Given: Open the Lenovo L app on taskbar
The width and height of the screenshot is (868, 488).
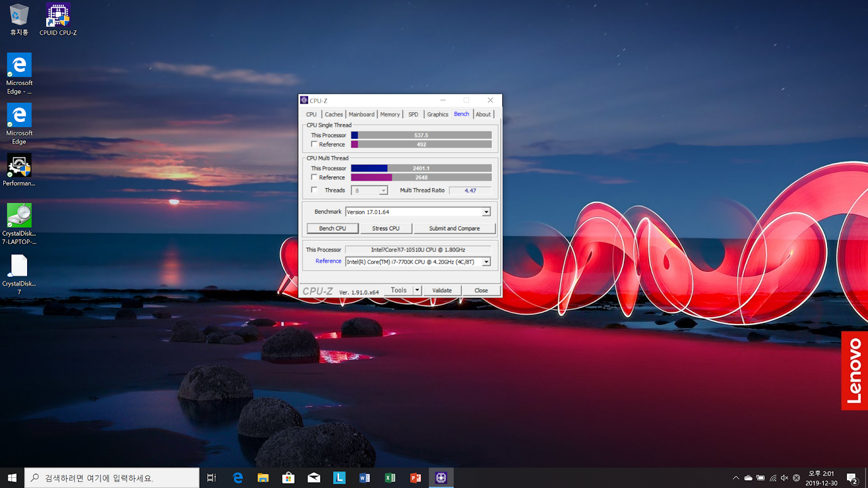Looking at the screenshot, I should pyautogui.click(x=339, y=478).
